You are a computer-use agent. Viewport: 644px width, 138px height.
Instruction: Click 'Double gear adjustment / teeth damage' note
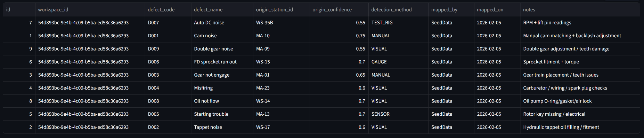click(x=580, y=49)
